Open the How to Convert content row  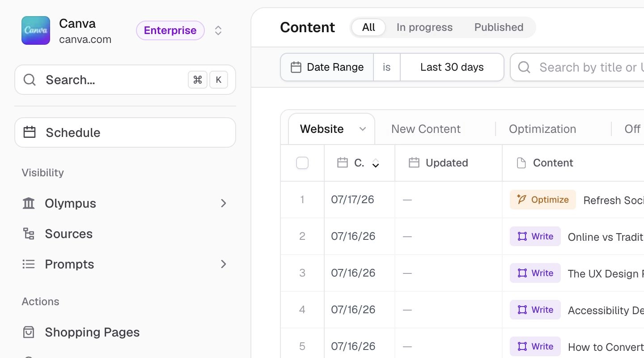click(606, 347)
